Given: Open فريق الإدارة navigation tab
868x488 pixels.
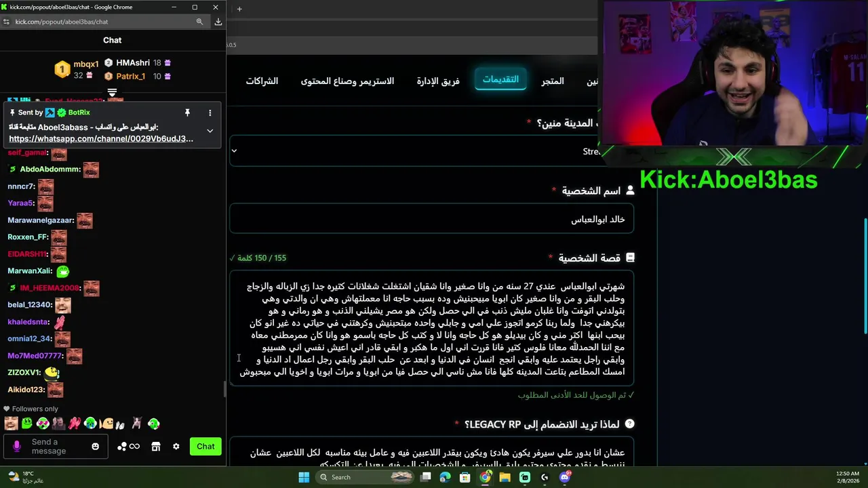Looking at the screenshot, I should (x=438, y=81).
